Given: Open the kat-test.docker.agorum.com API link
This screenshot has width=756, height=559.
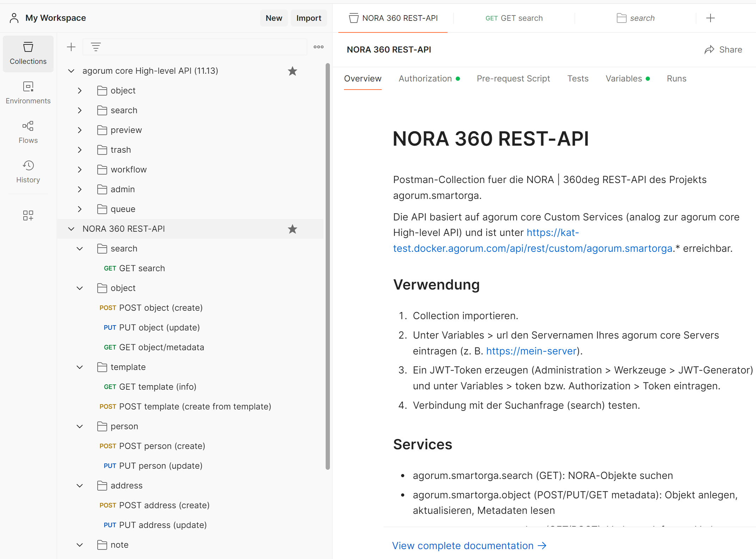Looking at the screenshot, I should (533, 248).
